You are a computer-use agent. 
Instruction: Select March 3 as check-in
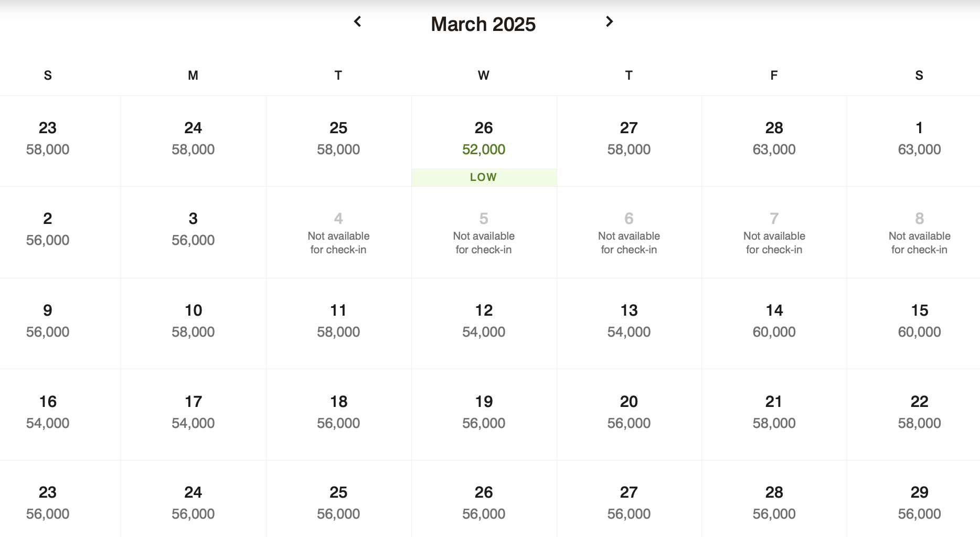click(193, 229)
